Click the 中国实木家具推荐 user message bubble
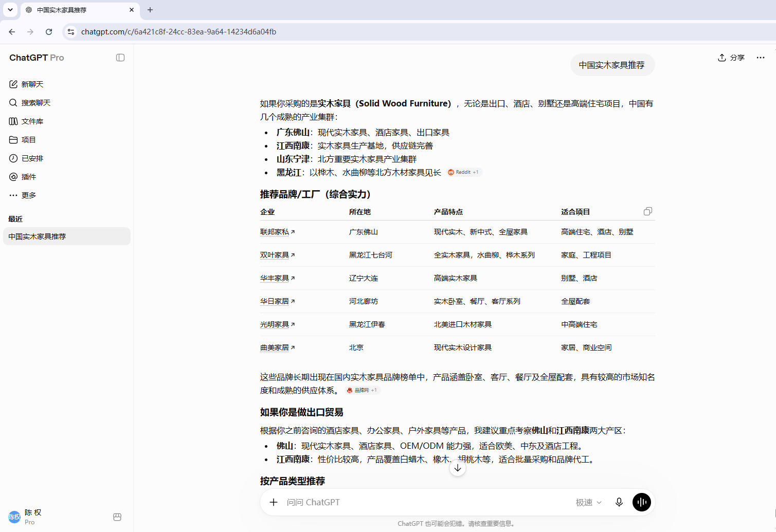This screenshot has width=776, height=532. click(x=612, y=65)
